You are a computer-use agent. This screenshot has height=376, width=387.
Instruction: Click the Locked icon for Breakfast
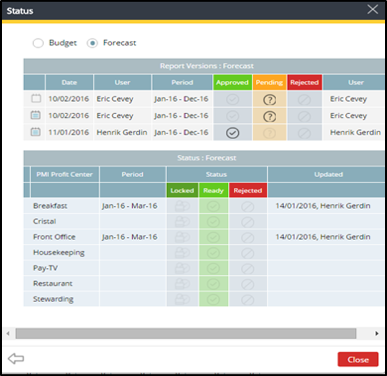[182, 206]
